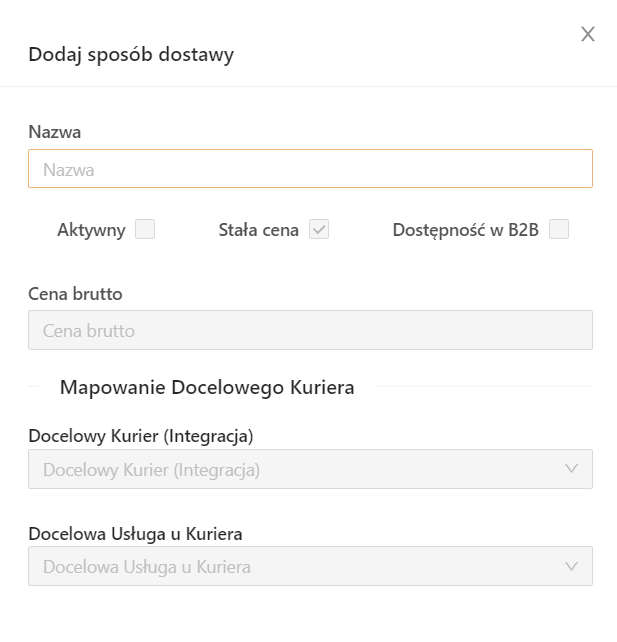Click the Dostępność w B2B label

[x=465, y=230]
